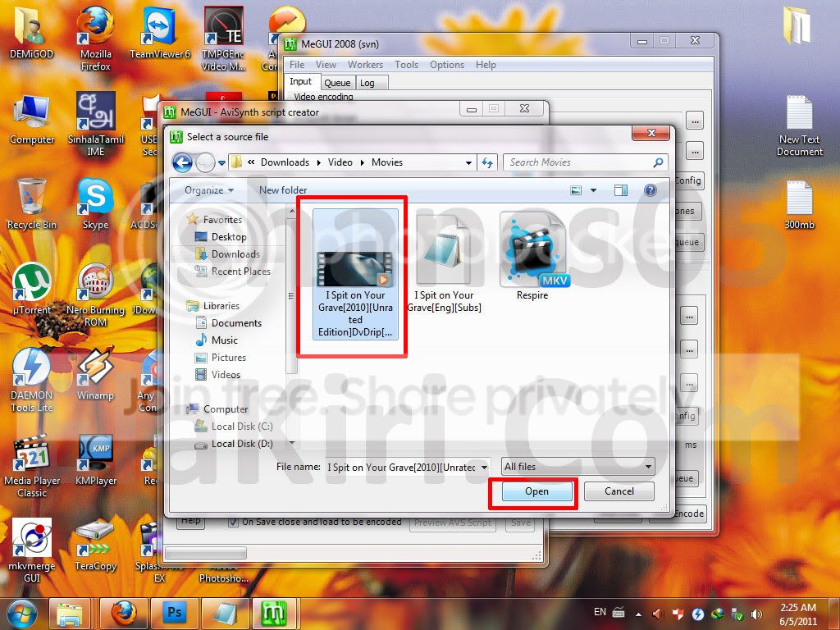Switch to MeGUI in the taskbar
This screenshot has height=630, width=840.
point(274,614)
